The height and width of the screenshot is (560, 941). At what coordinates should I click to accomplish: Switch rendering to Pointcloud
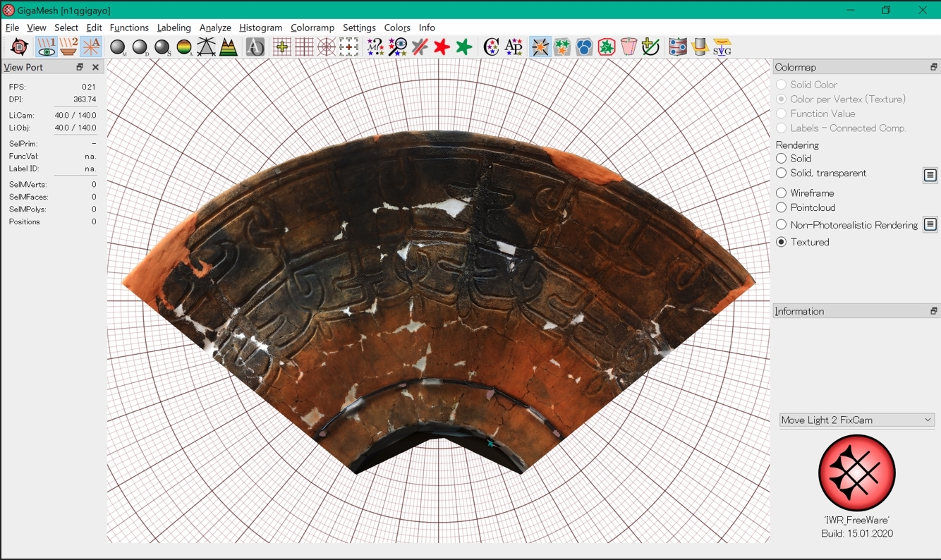point(782,207)
